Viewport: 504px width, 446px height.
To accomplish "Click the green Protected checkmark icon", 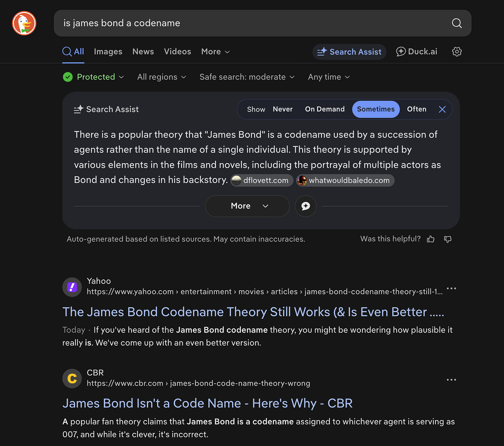I will (x=68, y=77).
